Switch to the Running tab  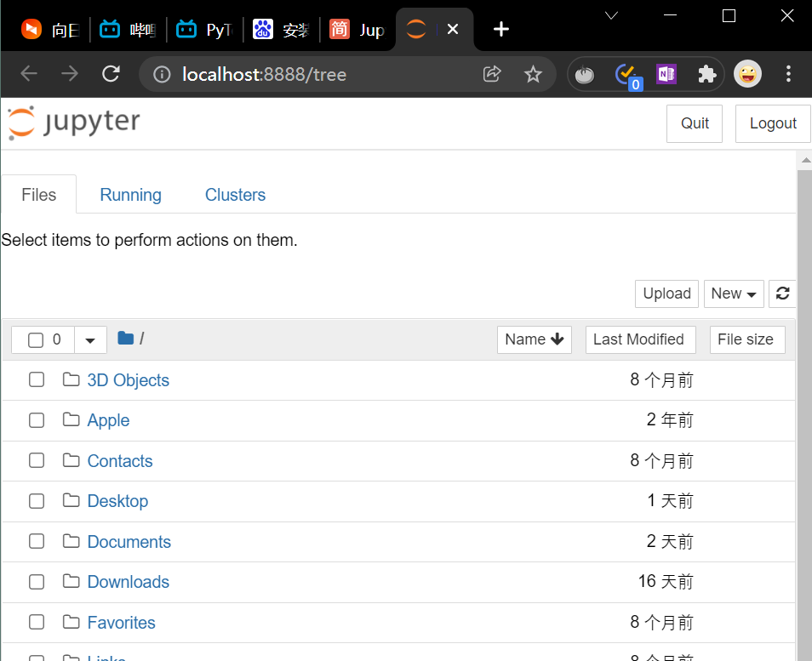point(130,195)
